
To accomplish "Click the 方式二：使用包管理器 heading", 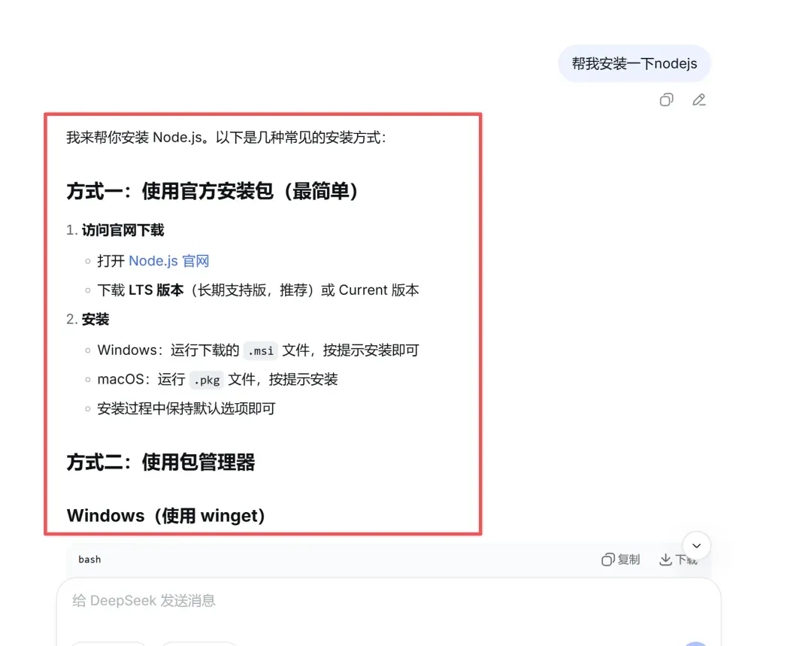I will pyautogui.click(x=161, y=462).
